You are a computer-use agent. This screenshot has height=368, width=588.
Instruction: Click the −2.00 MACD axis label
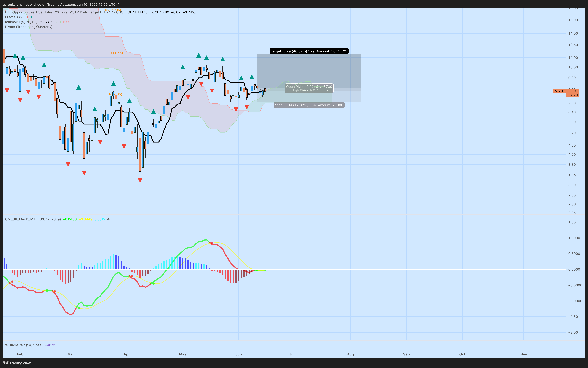(x=573, y=332)
